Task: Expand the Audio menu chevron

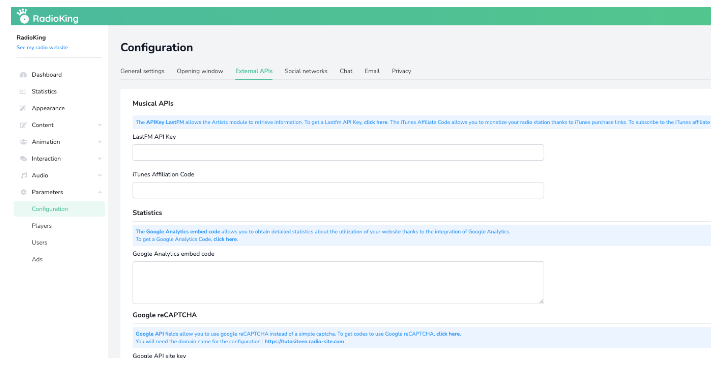Action: (x=99, y=175)
